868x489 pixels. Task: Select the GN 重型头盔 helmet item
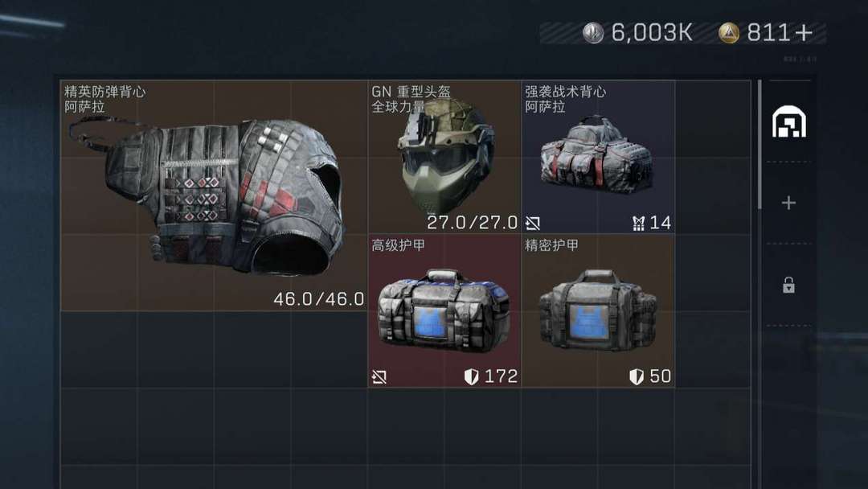[444, 157]
